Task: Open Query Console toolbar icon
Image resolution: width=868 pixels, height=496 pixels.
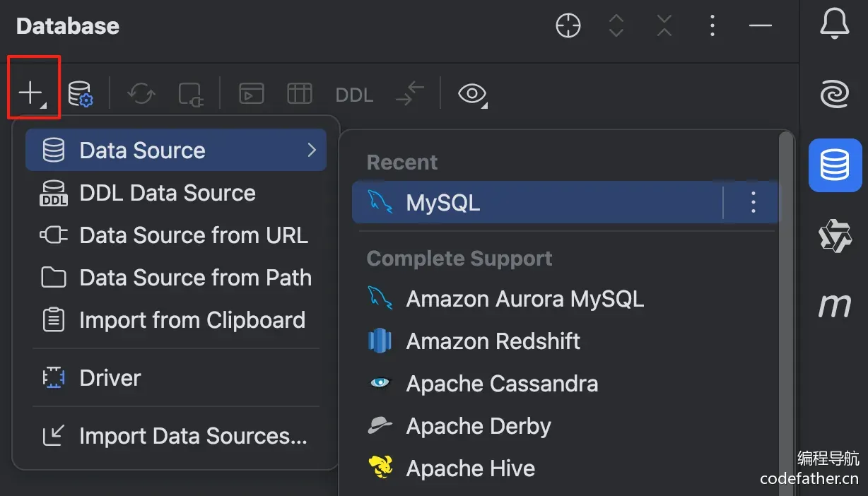Action: point(252,94)
